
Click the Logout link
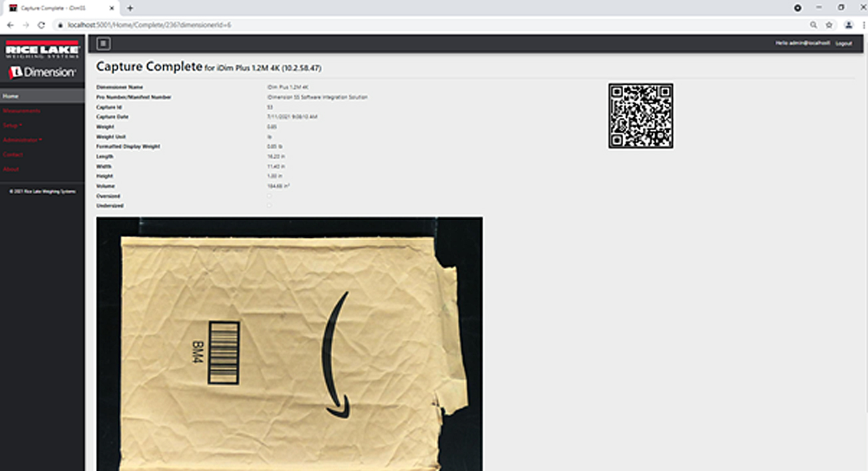point(843,43)
